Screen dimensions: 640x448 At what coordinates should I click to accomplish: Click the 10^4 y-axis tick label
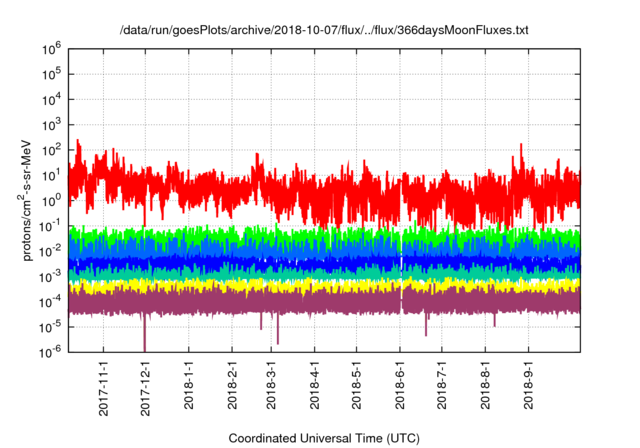[x=51, y=100]
